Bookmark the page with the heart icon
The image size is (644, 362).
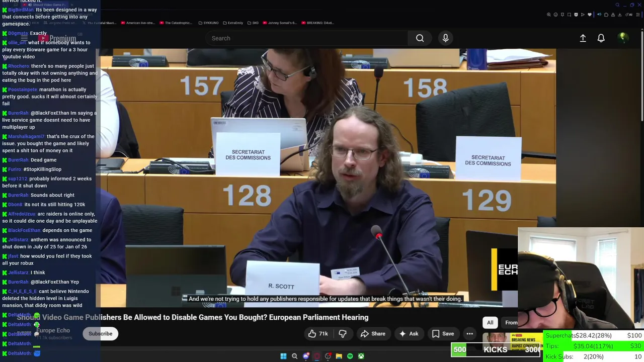tap(590, 15)
